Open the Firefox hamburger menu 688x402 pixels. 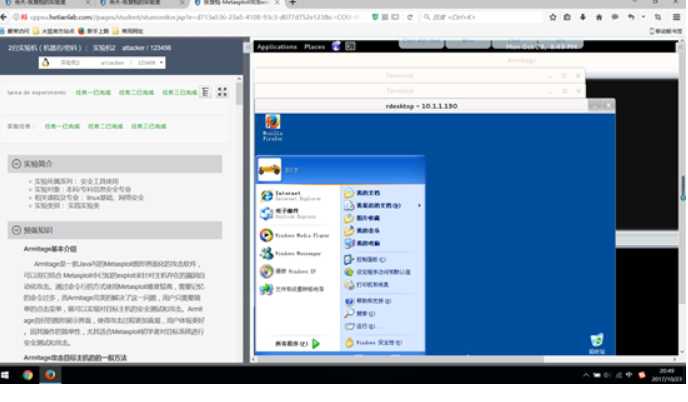tap(676, 17)
